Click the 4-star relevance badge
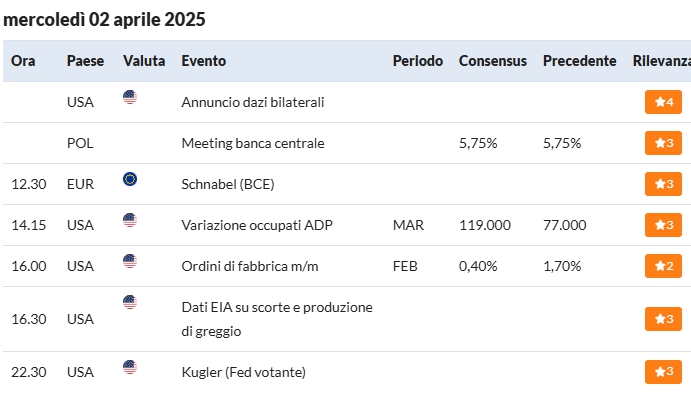This screenshot has height=408, width=691. coord(663,102)
